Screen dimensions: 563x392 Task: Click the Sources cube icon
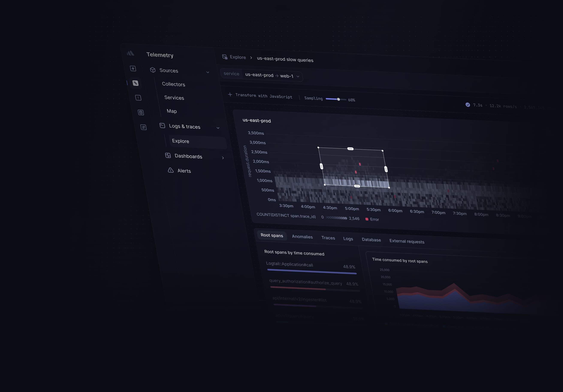tap(153, 70)
